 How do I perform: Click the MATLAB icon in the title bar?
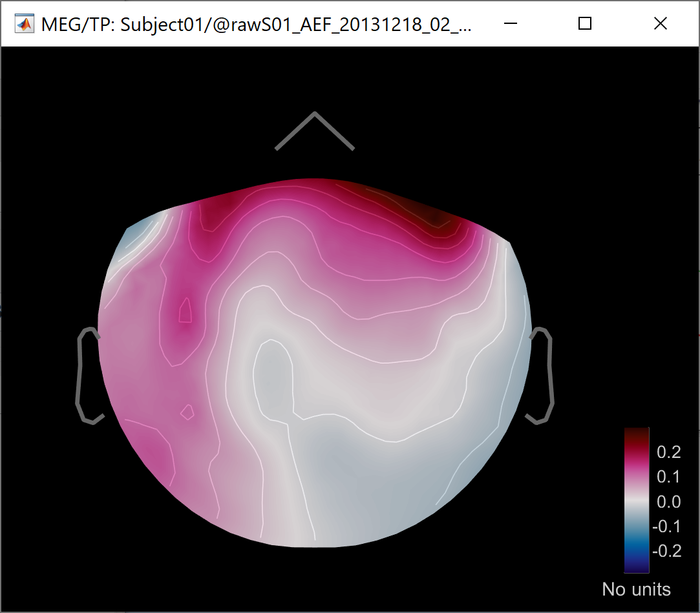click(x=25, y=24)
